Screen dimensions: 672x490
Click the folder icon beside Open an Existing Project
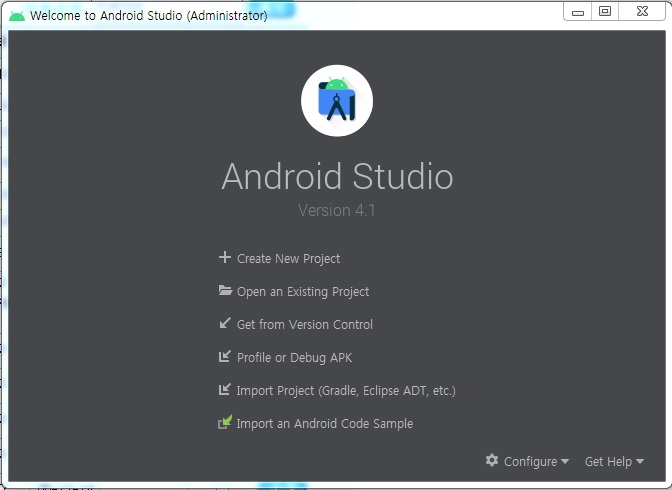[x=225, y=290]
